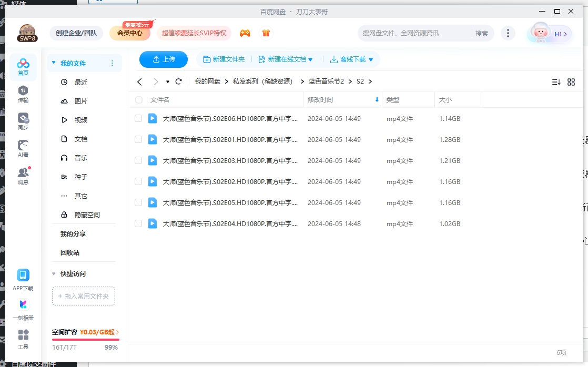Click the 消息 messages icon

click(x=23, y=176)
